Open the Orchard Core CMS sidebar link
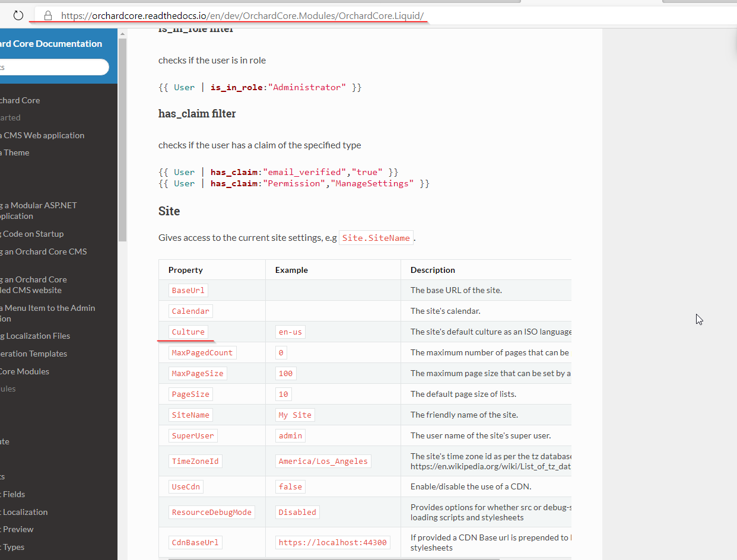This screenshot has width=737, height=560. (45, 251)
